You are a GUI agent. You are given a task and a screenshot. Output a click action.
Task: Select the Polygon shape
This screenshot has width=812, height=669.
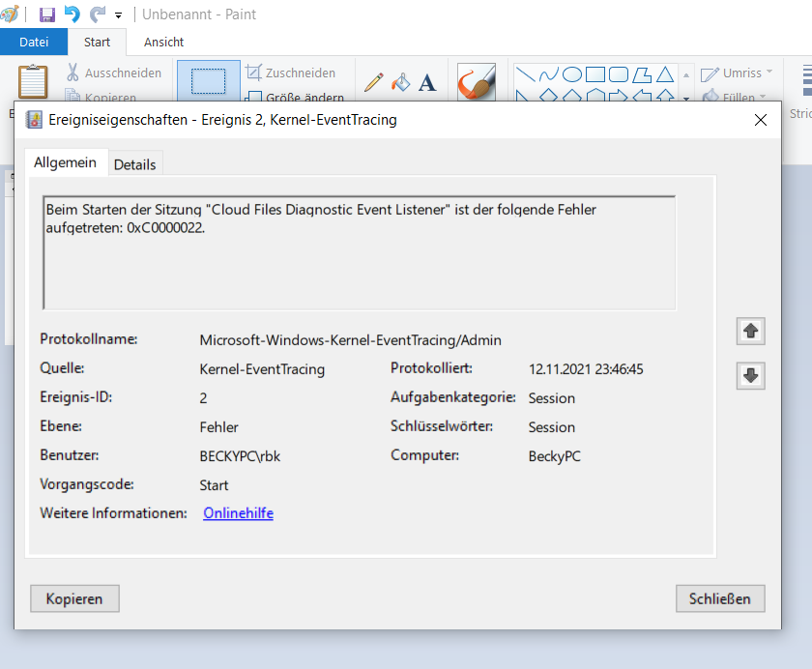click(642, 74)
